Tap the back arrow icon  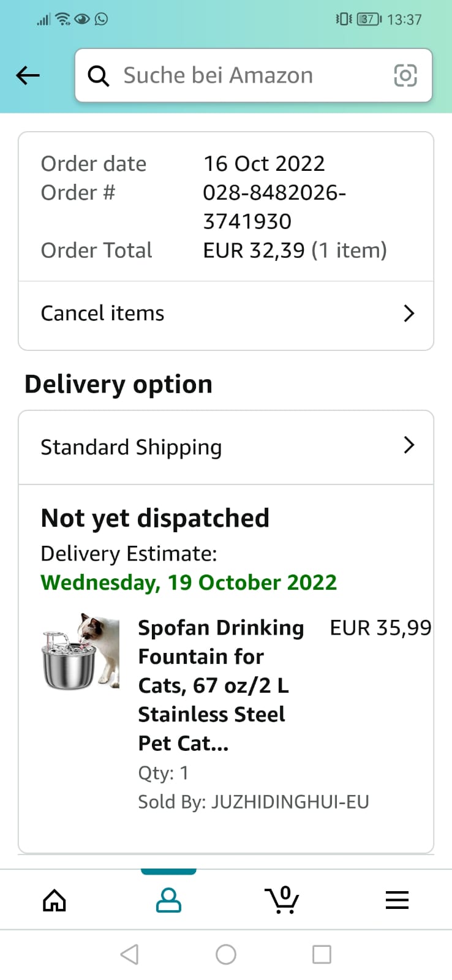coord(28,75)
